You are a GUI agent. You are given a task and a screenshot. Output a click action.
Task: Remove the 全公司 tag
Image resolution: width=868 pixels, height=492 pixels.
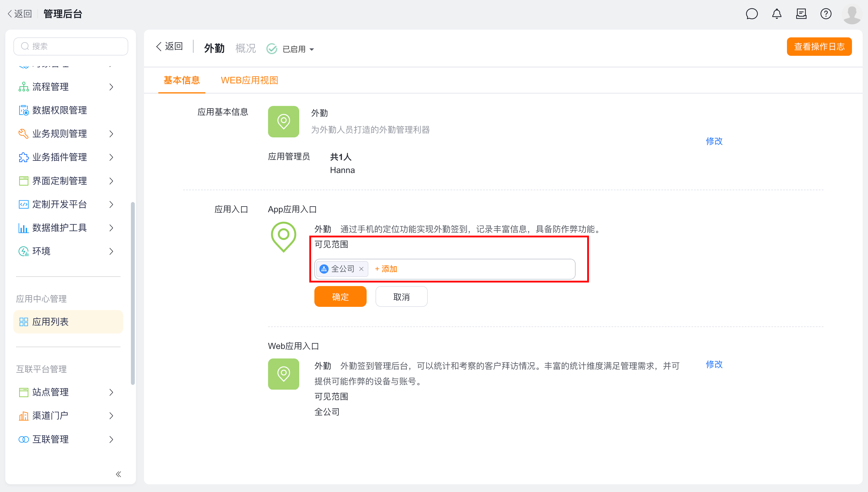(x=361, y=269)
